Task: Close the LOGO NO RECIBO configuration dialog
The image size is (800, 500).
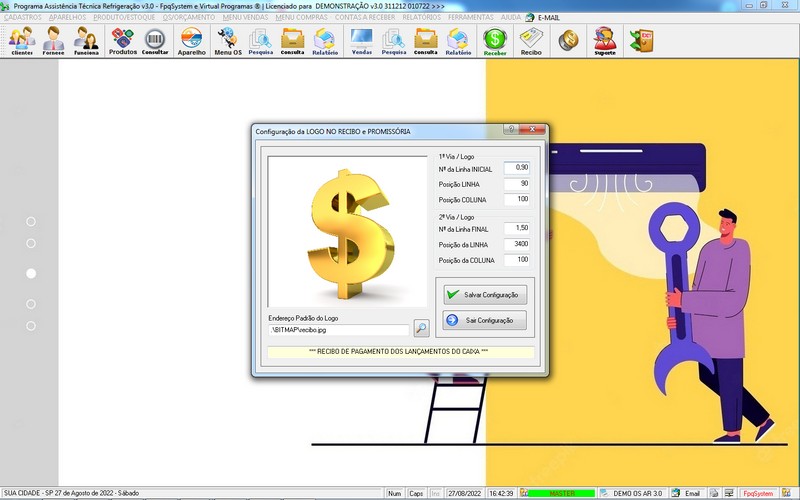Action: click(533, 129)
